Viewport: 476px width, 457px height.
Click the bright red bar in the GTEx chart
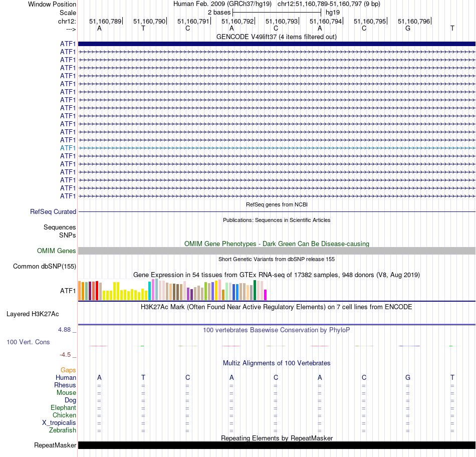(x=97, y=291)
